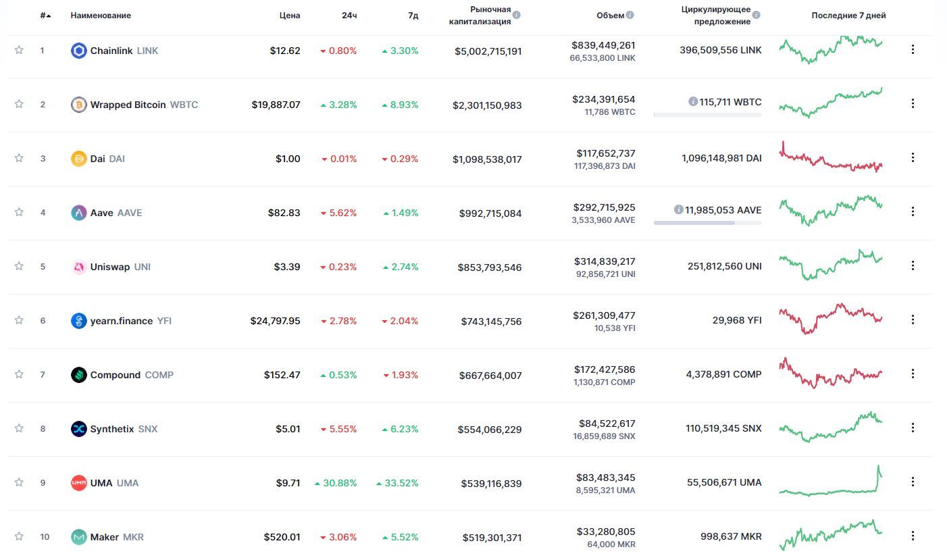This screenshot has width=947, height=560.
Task: Click the Aave coin logo
Action: click(79, 213)
